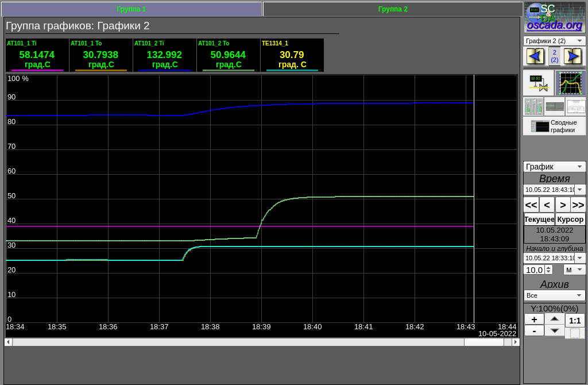Switch to the Группа 1 tab
Viewport: 588px width, 385px height.
click(131, 9)
